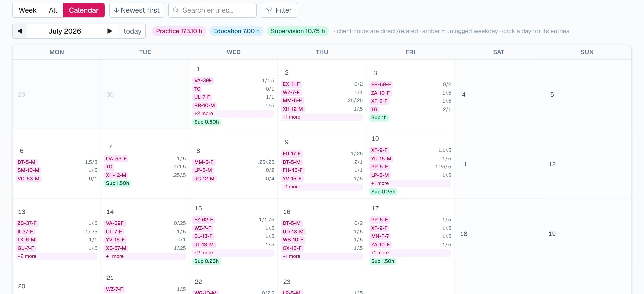Expand +2 more on July 1
This screenshot has width=644, height=294.
coord(233,114)
